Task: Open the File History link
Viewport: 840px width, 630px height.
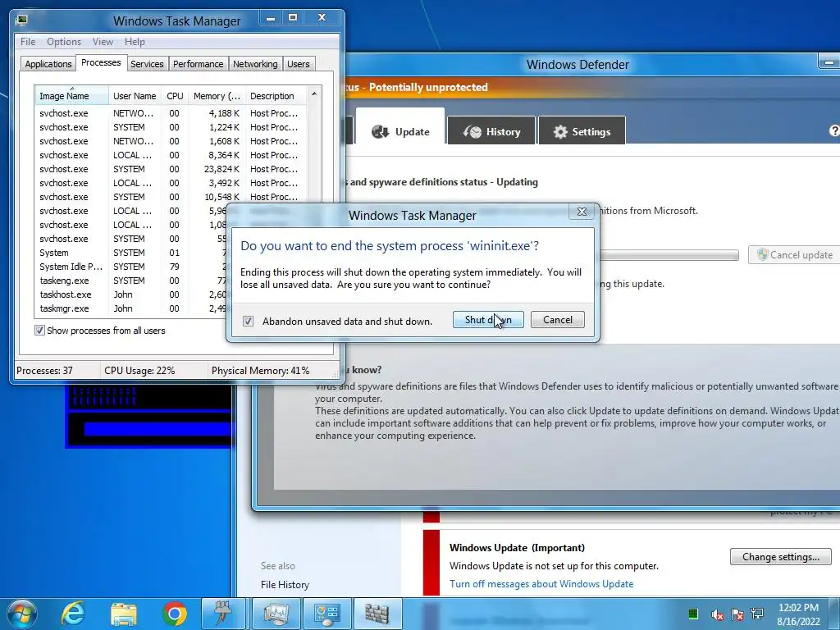Action: coord(285,585)
